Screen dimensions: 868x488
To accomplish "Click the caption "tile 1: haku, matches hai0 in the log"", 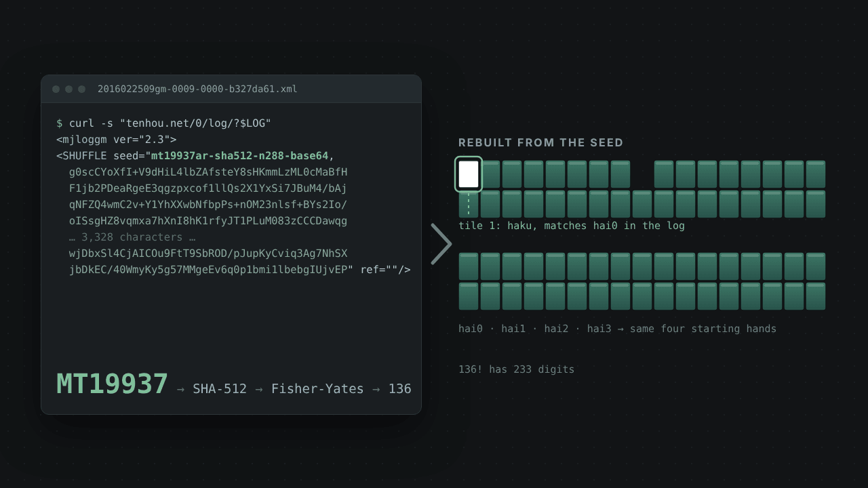I will [x=572, y=226].
